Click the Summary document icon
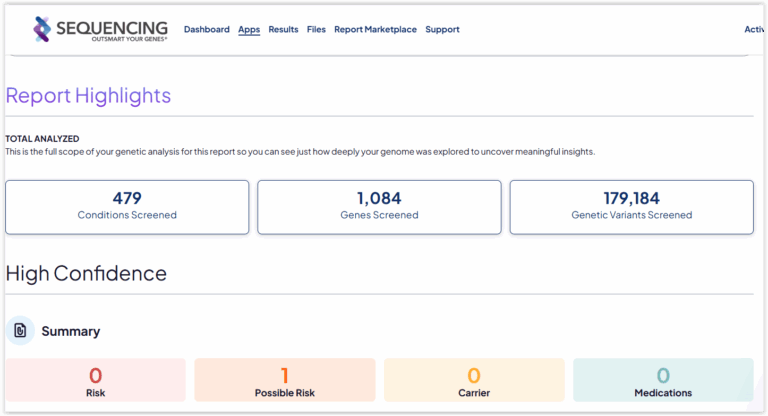The image size is (768, 416). coord(20,330)
